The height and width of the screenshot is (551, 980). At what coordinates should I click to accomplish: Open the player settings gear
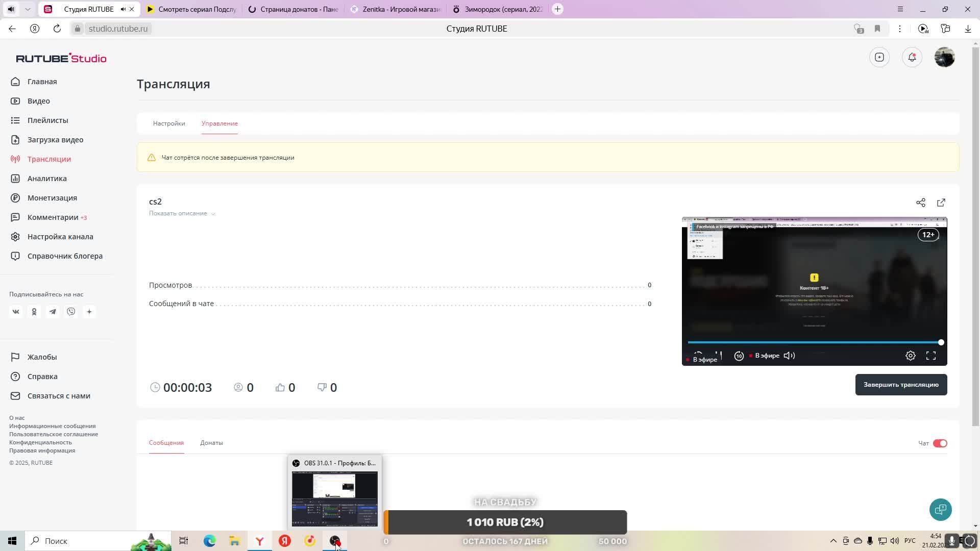click(911, 356)
